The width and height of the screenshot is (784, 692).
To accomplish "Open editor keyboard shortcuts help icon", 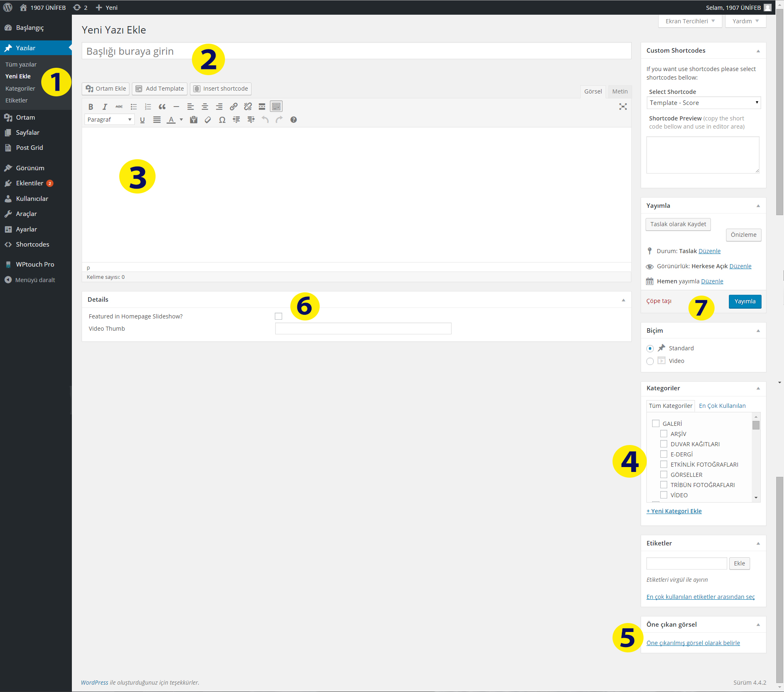I will pos(294,120).
